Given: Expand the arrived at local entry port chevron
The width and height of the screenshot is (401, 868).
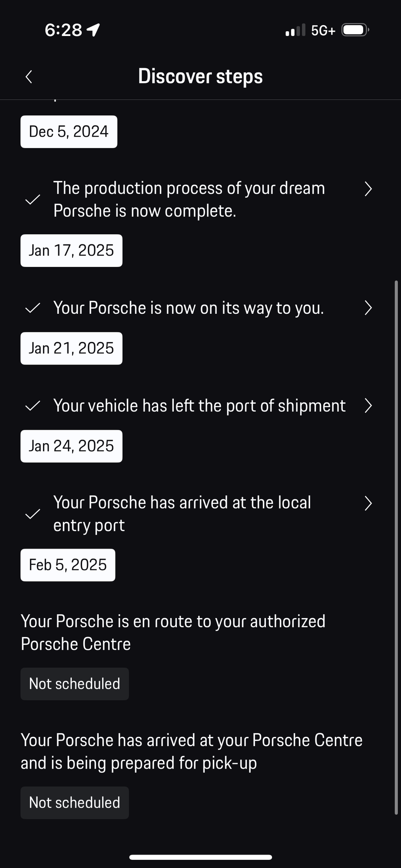Looking at the screenshot, I should [368, 503].
